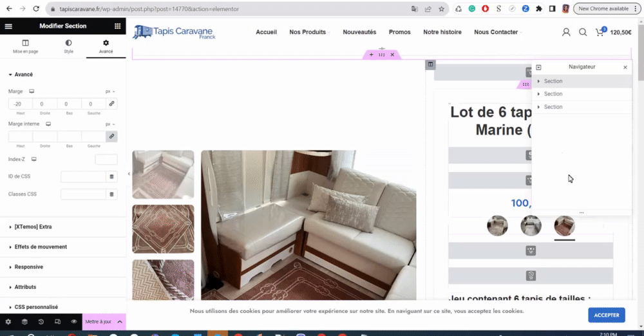
Task: Select the second product gallery thumbnail
Action: [x=163, y=229]
